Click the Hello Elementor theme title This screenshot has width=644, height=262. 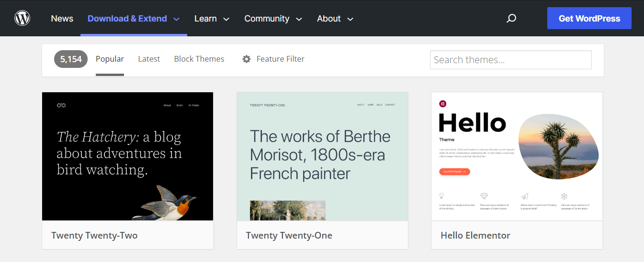pos(475,235)
